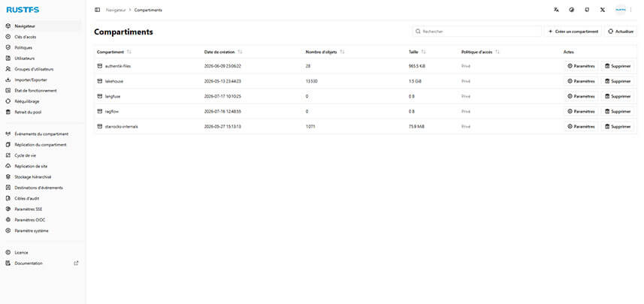Image resolution: width=644 pixels, height=304 pixels.
Task: Click the RUSTFS logo
Action: click(23, 10)
